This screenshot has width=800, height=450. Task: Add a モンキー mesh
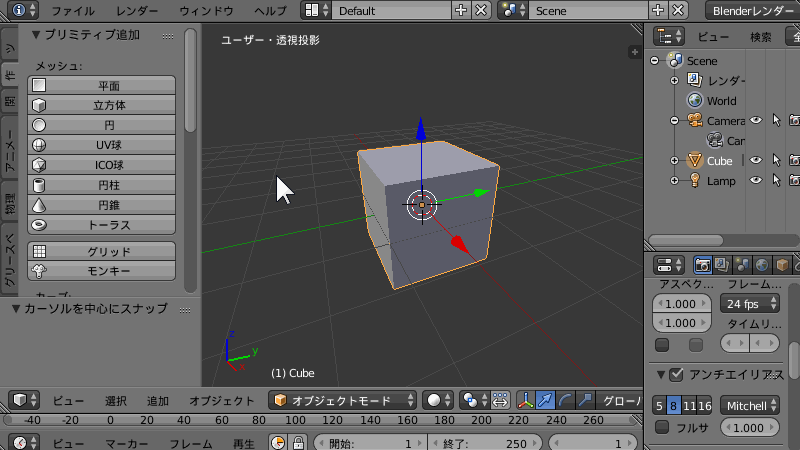(x=101, y=270)
